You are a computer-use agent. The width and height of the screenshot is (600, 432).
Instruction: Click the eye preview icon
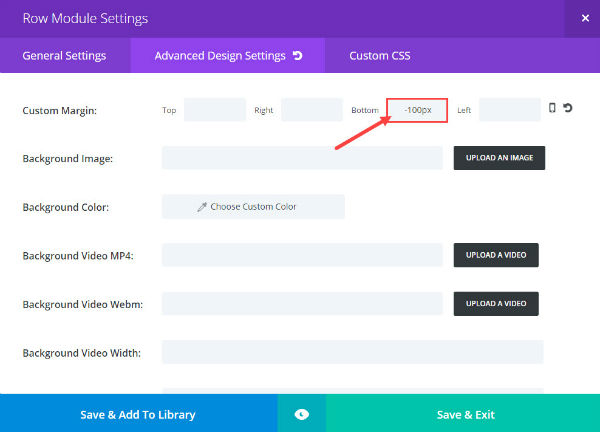pos(302,414)
